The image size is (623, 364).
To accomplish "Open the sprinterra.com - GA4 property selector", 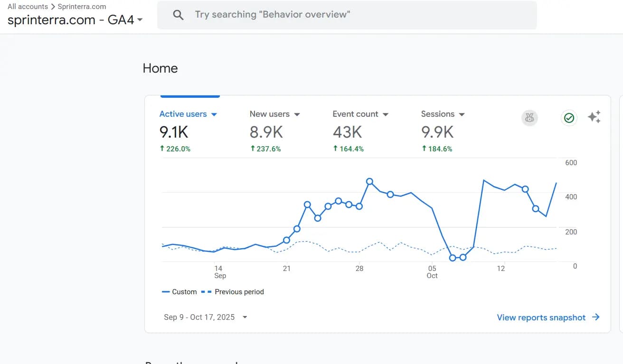I will (75, 20).
